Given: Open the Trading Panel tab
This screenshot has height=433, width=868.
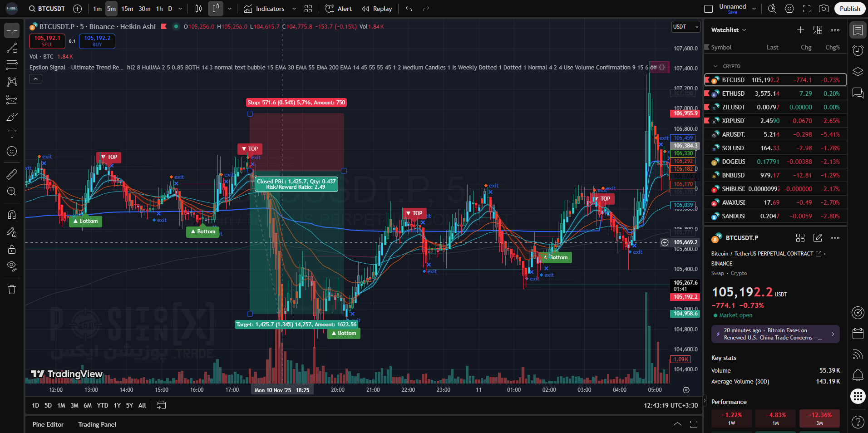Looking at the screenshot, I should click(97, 424).
